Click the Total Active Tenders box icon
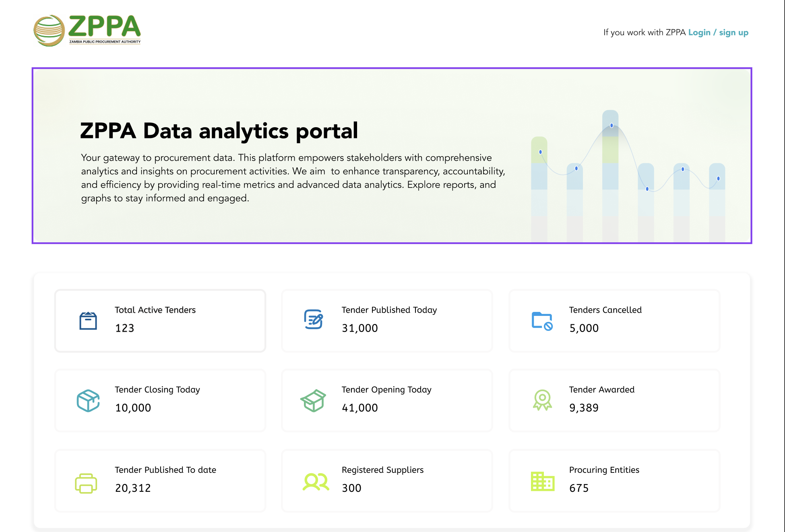 pos(88,321)
